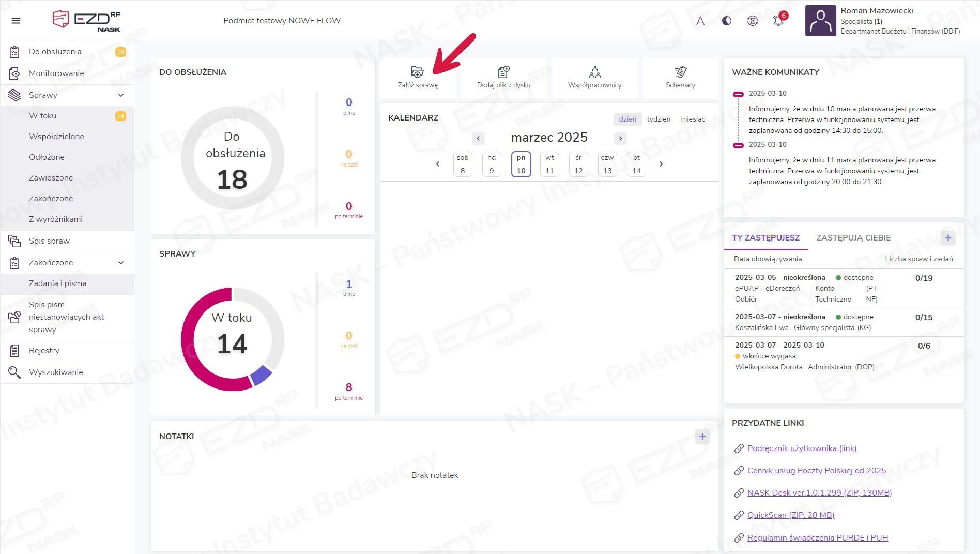Open the Schematy icon tile

coord(680,72)
